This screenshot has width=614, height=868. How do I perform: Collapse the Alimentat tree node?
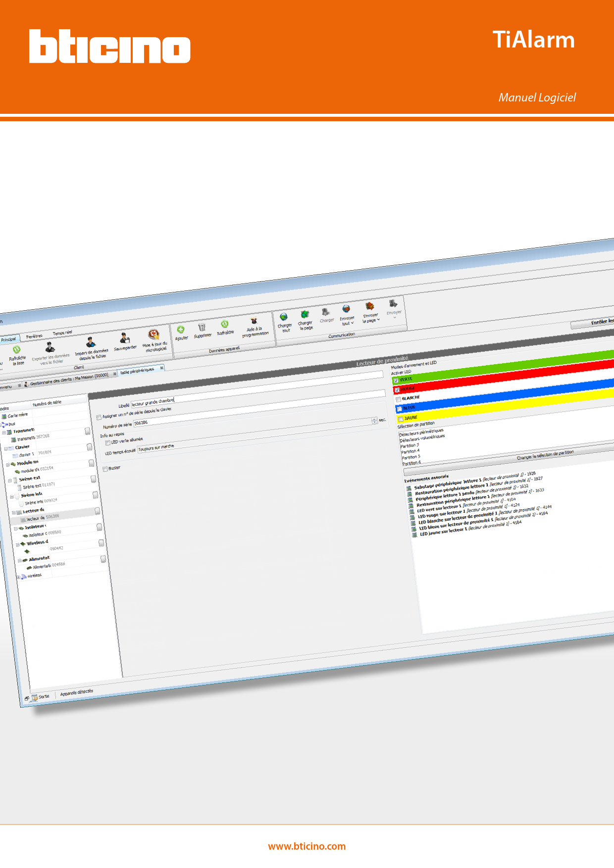tap(20, 561)
